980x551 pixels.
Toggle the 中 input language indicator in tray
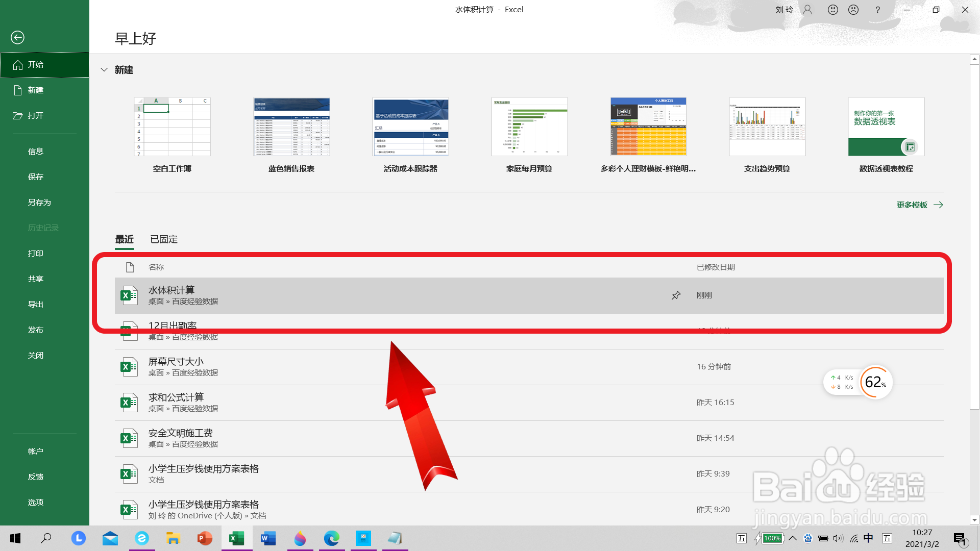click(868, 538)
